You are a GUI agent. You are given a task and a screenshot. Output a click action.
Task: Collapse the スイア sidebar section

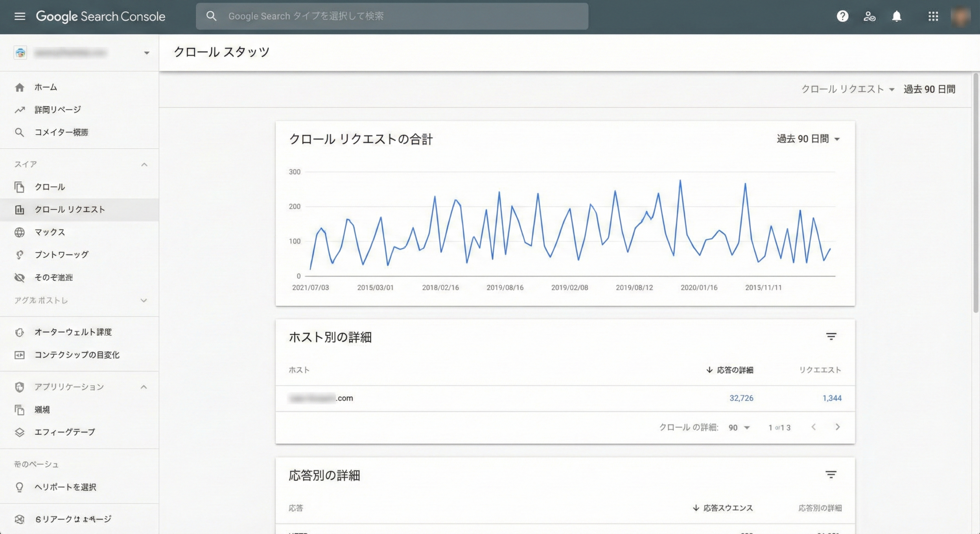[x=144, y=164]
